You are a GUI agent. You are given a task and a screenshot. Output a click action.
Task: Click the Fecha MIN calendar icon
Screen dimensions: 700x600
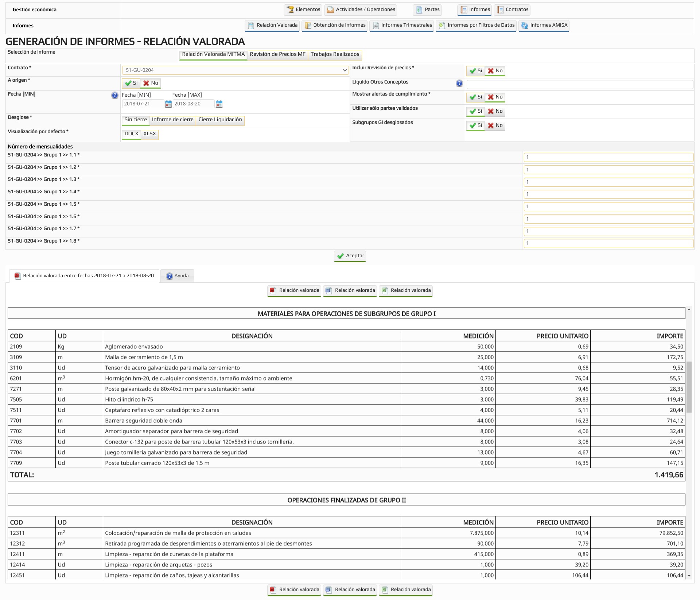tap(168, 104)
